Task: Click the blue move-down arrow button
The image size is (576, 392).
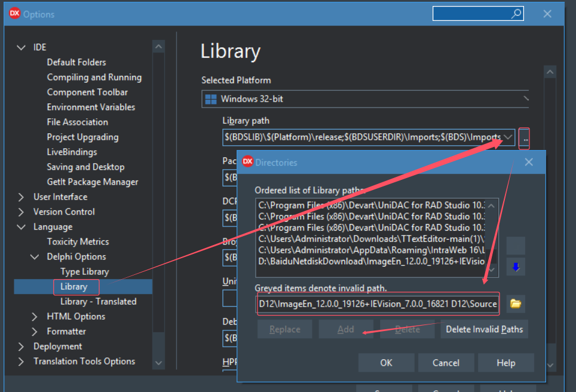Action: click(x=516, y=267)
